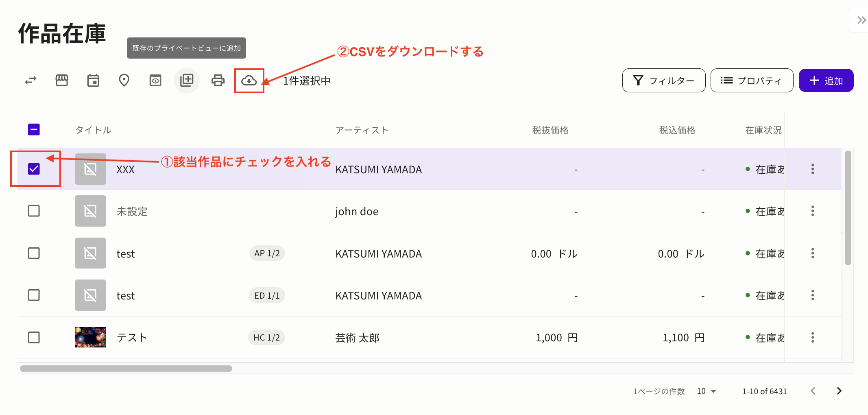The height and width of the screenshot is (415, 868).
Task: Add to existing private view icon
Action: click(x=187, y=80)
